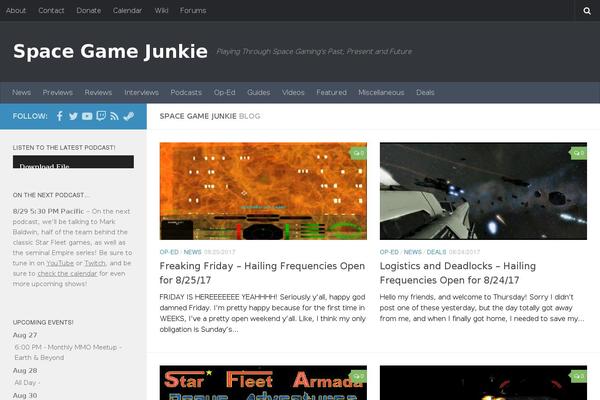This screenshot has width=600, height=400.
Task: Click OP-ED tag under Logistics and Deadlocks post
Action: (x=389, y=252)
